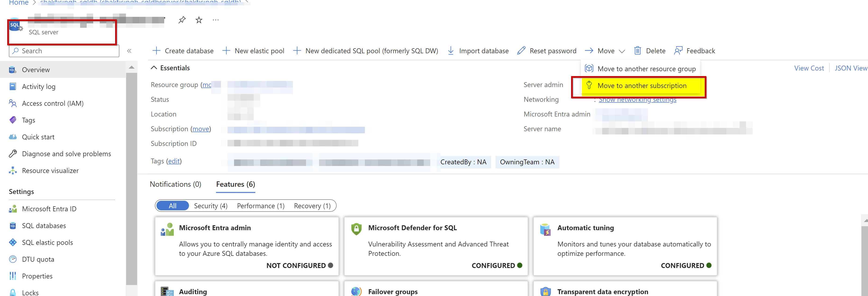Screen dimensions: 868x296
Task: Click the Resource visualizer icon
Action: [x=13, y=171]
